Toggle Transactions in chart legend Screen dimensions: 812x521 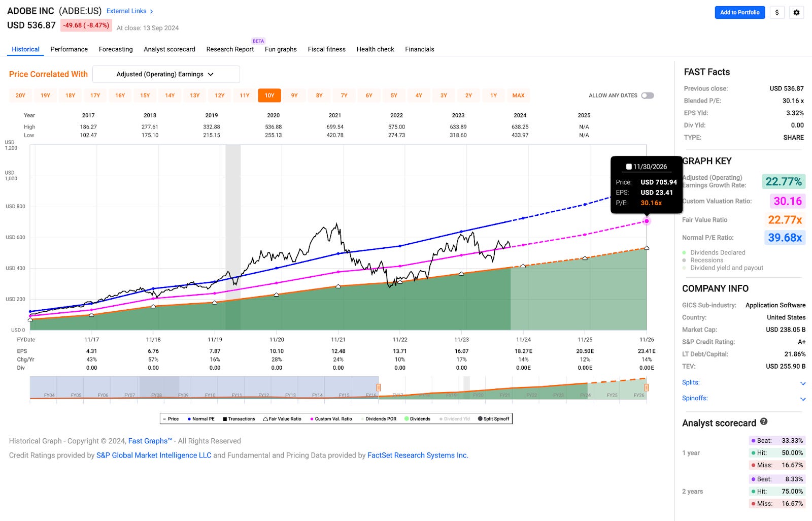[239, 419]
